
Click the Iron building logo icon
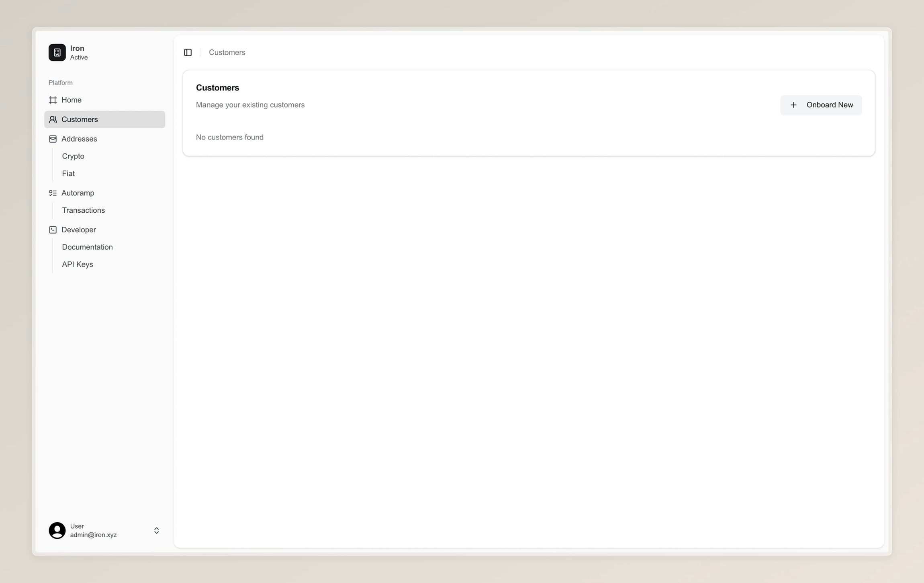coord(57,53)
